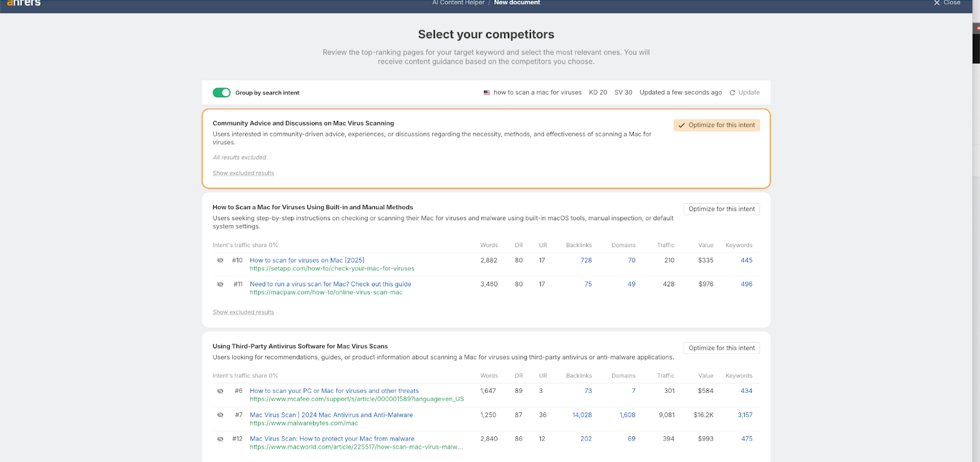Exclude the macpaw.com result with eye icon
Image resolution: width=980 pixels, height=462 pixels.
(221, 285)
